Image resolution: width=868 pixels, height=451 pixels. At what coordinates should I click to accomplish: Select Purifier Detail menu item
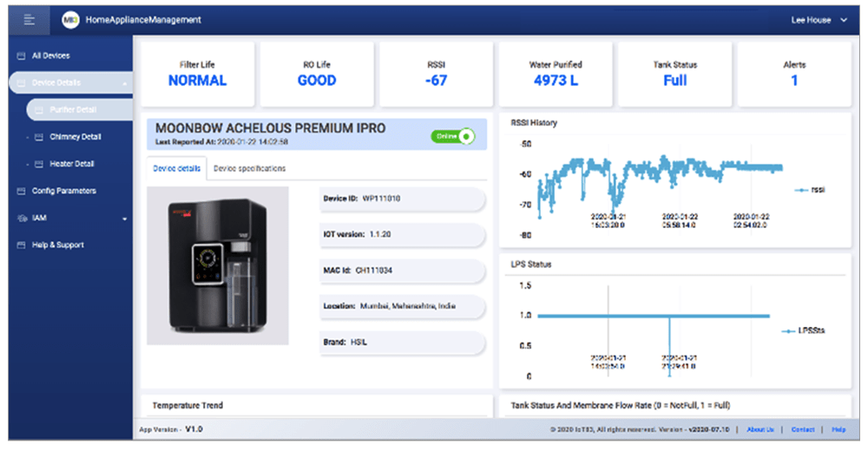[79, 109]
